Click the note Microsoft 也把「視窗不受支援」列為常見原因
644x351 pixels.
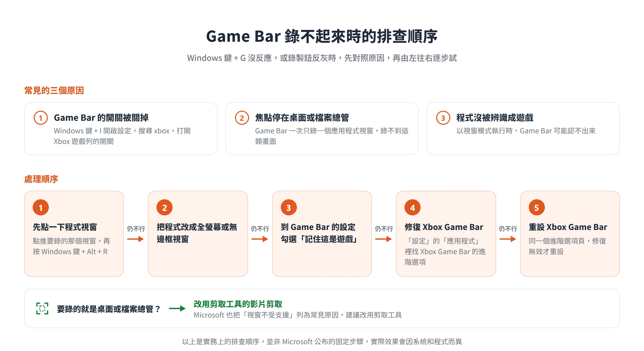click(x=298, y=315)
